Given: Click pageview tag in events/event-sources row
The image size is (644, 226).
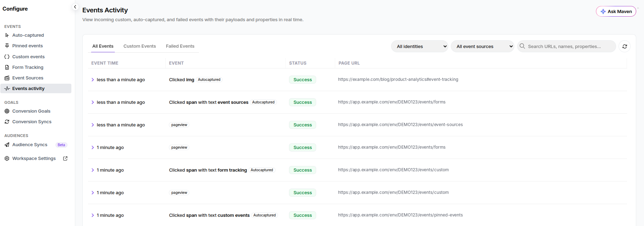Looking at the screenshot, I should tap(179, 125).
